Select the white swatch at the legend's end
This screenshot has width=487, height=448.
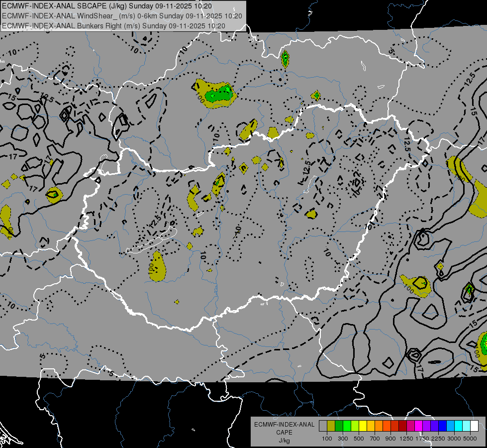coord(474,426)
